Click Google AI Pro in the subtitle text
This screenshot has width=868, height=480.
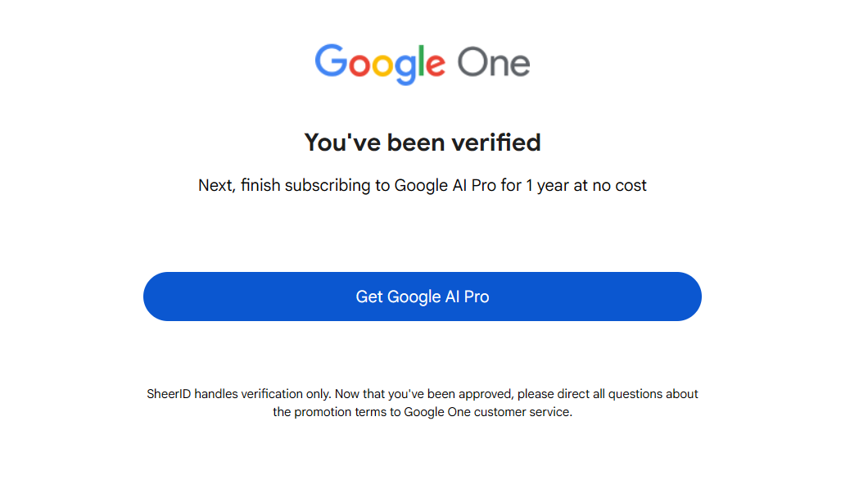tap(445, 186)
